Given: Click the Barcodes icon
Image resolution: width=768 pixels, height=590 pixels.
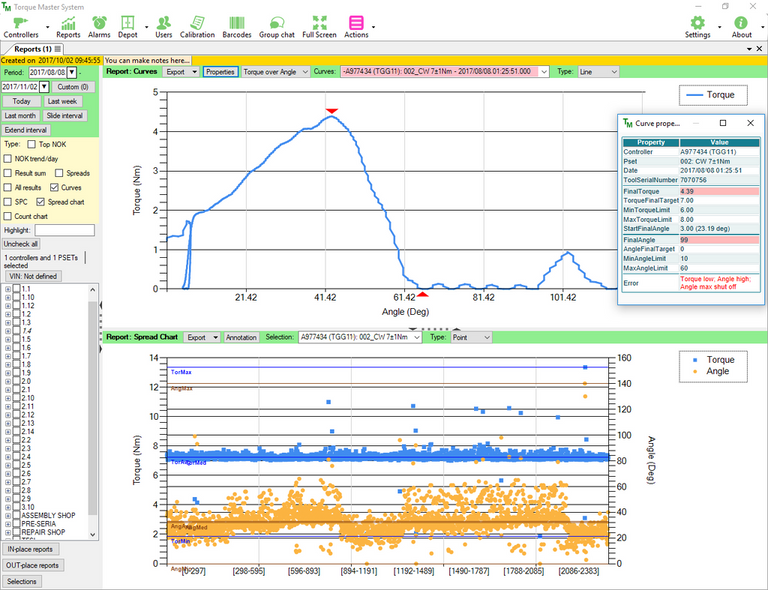Looking at the screenshot, I should click(236, 22).
